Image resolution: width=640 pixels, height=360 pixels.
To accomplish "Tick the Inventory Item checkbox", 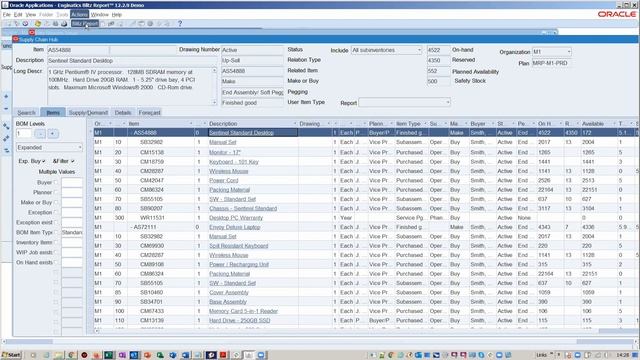I will coord(56,242).
